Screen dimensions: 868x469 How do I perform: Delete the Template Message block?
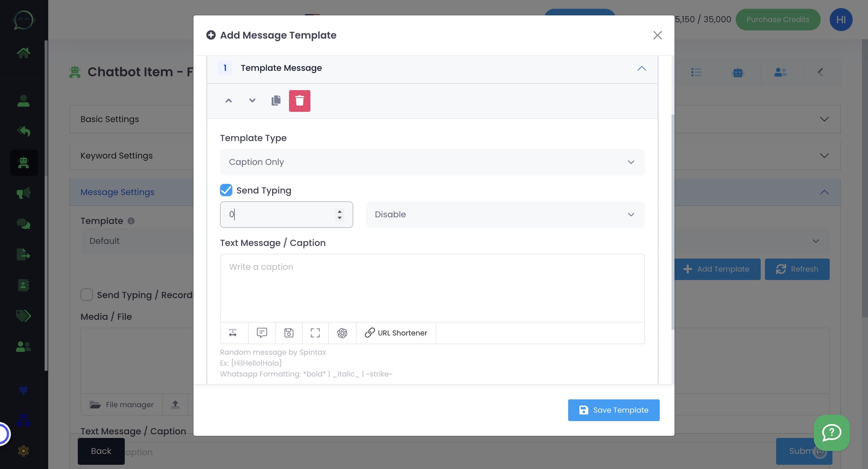tap(300, 100)
